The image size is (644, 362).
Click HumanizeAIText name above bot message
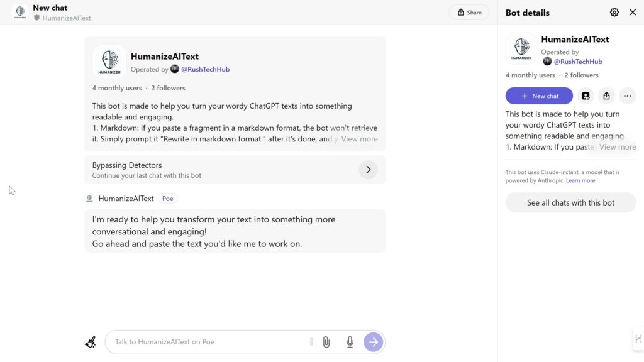(x=126, y=199)
